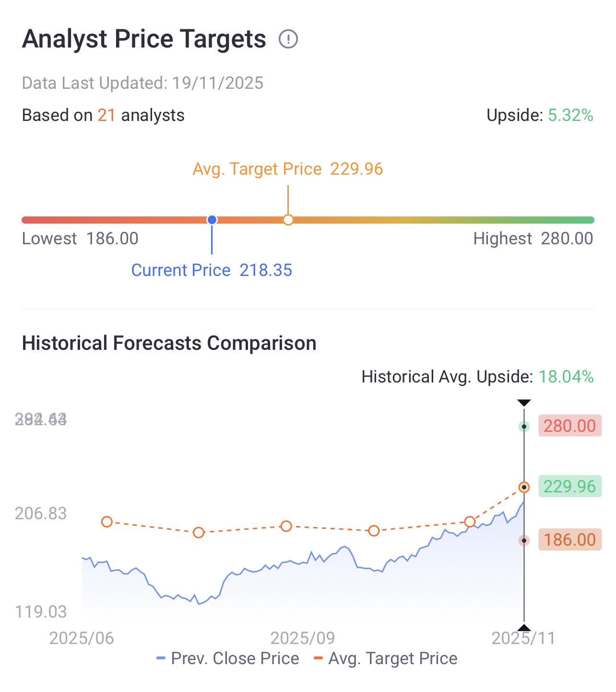Click the bottom black triangle chart marker
Viewport: 616px width, 692px height.
click(524, 628)
